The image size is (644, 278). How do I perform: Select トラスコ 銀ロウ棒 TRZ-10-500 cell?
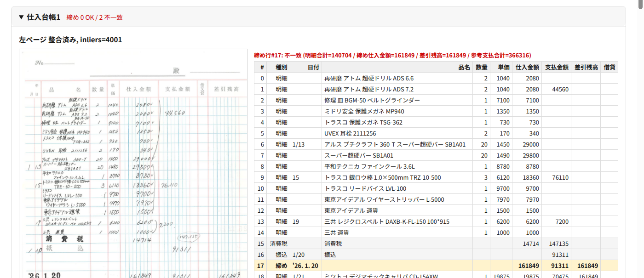tap(397, 177)
